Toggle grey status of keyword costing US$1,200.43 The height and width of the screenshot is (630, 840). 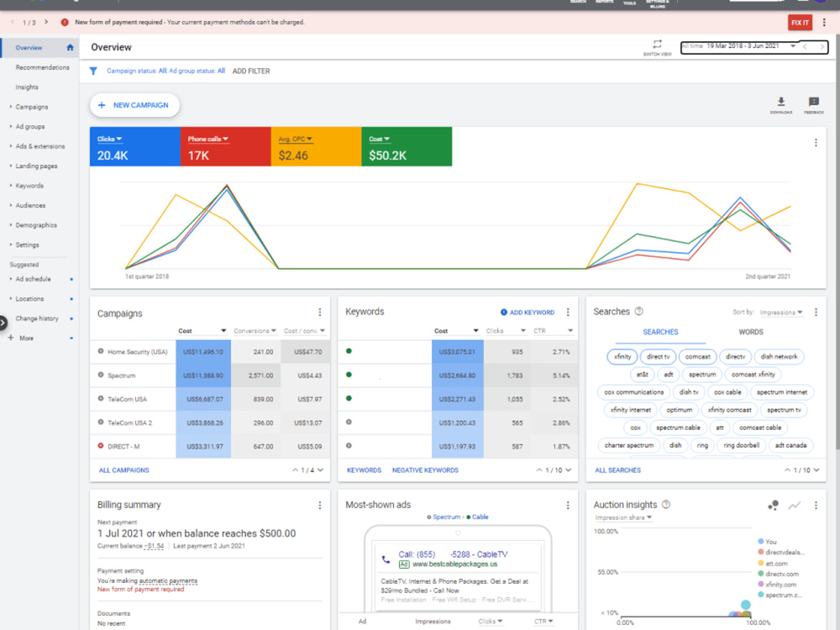point(349,422)
